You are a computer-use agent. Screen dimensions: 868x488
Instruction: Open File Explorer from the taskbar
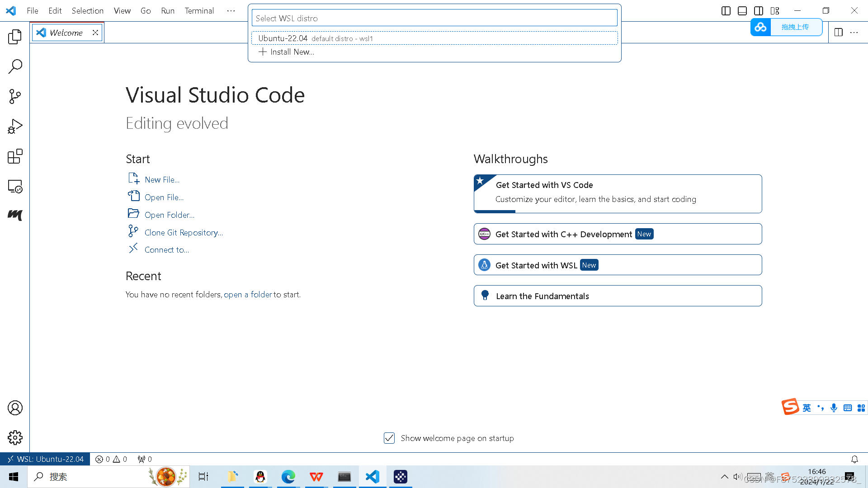point(232,477)
